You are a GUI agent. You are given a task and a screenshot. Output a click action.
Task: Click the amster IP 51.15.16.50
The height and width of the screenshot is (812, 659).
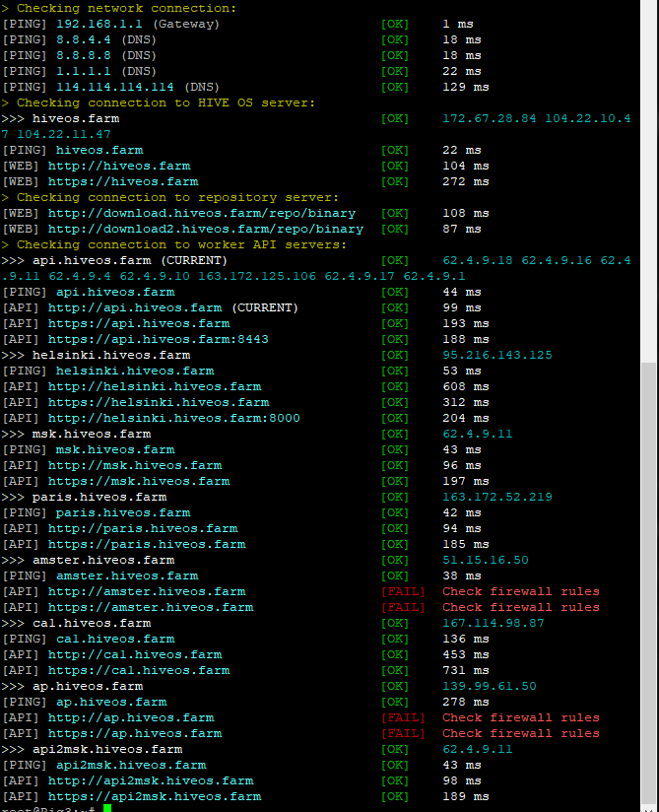(x=486, y=561)
